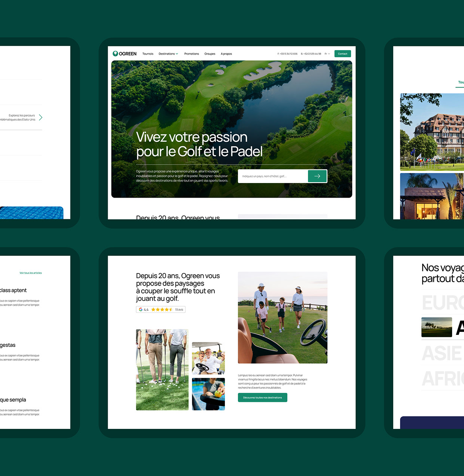Click the arrow beside "Explorez les parcours emblématiques des Etats-Unis"
Image resolution: width=464 pixels, height=476 pixels.
tap(40, 117)
